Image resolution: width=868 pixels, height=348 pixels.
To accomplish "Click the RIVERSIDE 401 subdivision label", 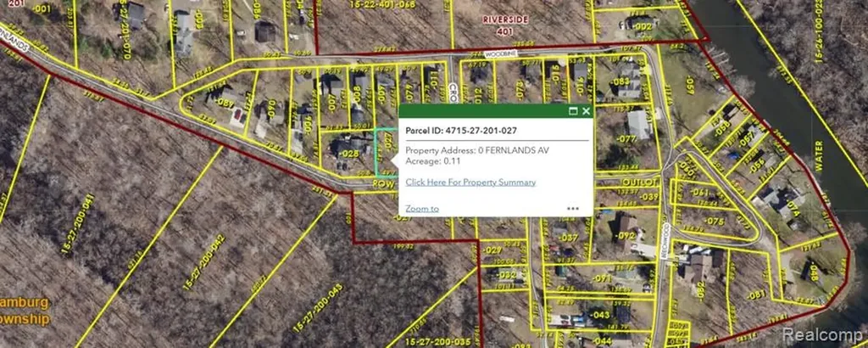I will tap(505, 25).
